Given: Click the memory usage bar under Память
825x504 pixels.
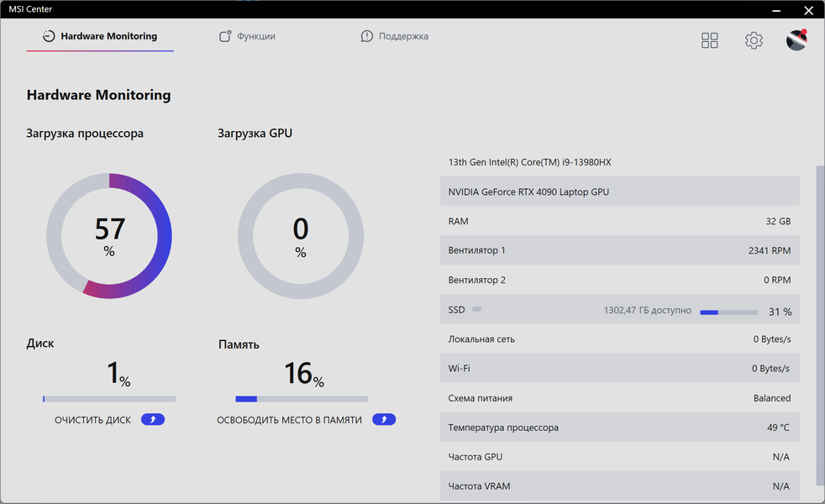Looking at the screenshot, I should point(302,399).
